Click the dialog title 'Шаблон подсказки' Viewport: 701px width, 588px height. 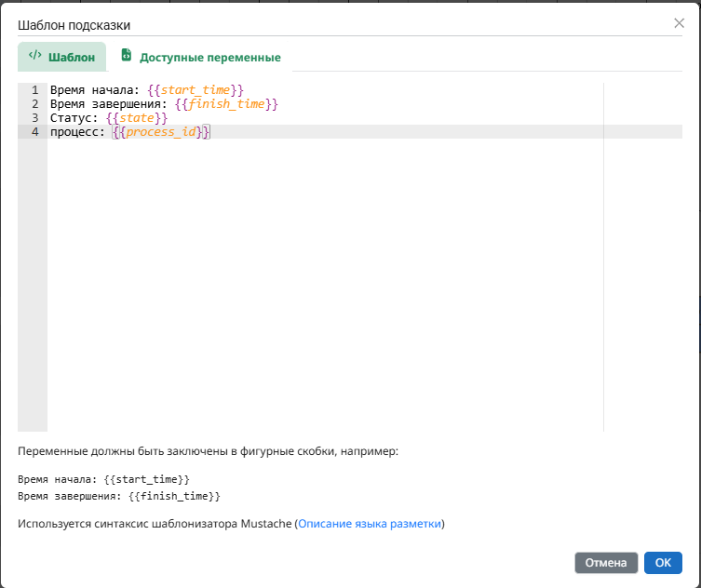pyautogui.click(x=74, y=25)
